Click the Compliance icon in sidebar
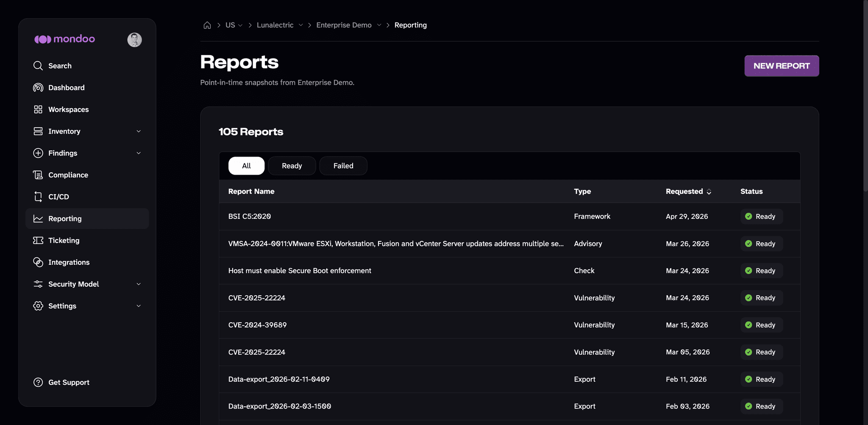 [x=38, y=175]
